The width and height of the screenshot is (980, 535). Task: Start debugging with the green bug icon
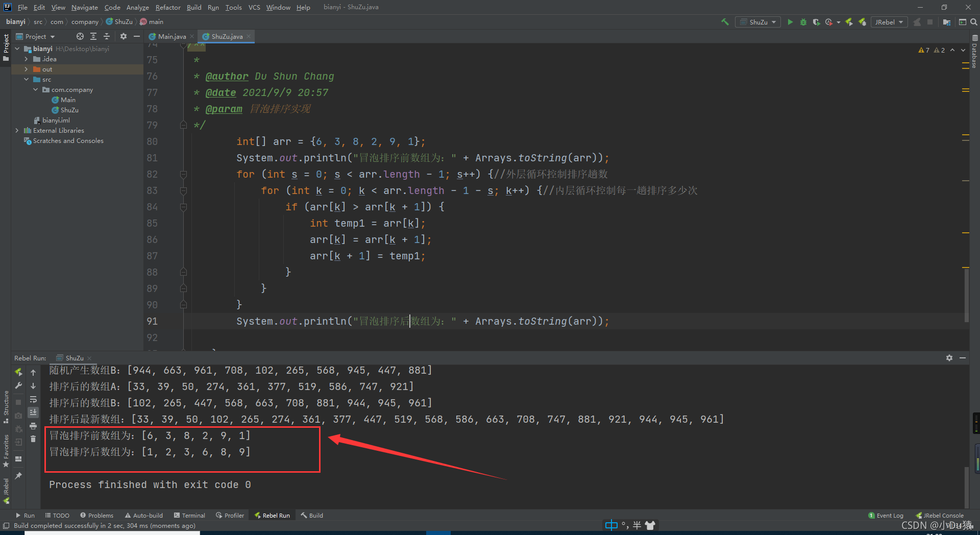click(803, 22)
